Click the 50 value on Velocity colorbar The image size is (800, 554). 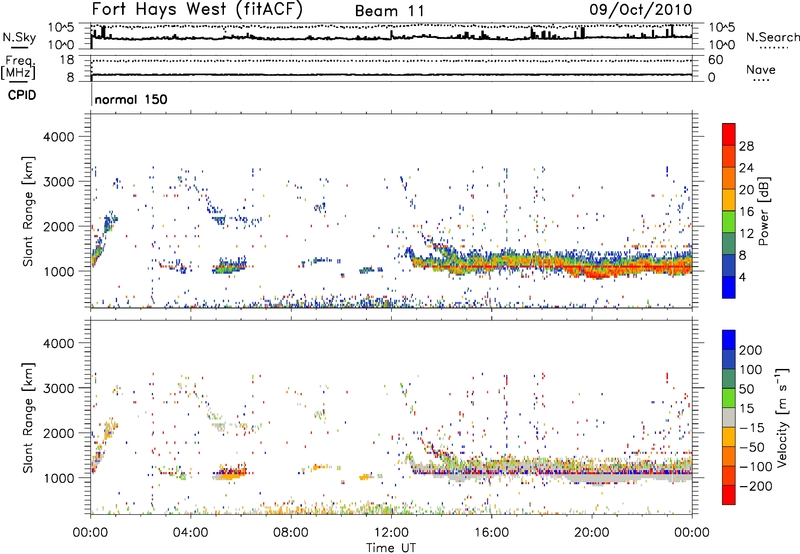click(746, 389)
